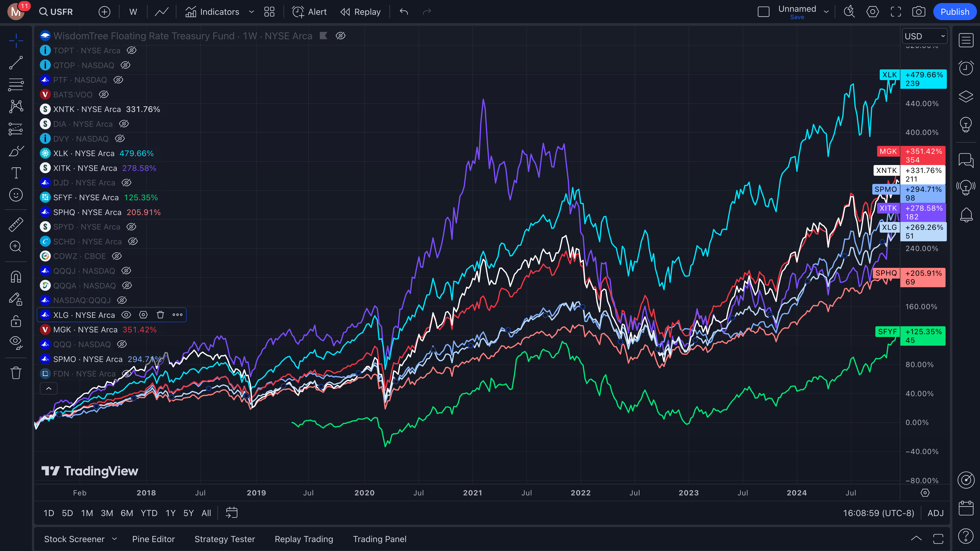Toggle magnet mode for drawings
The width and height of the screenshot is (980, 551).
16,277
